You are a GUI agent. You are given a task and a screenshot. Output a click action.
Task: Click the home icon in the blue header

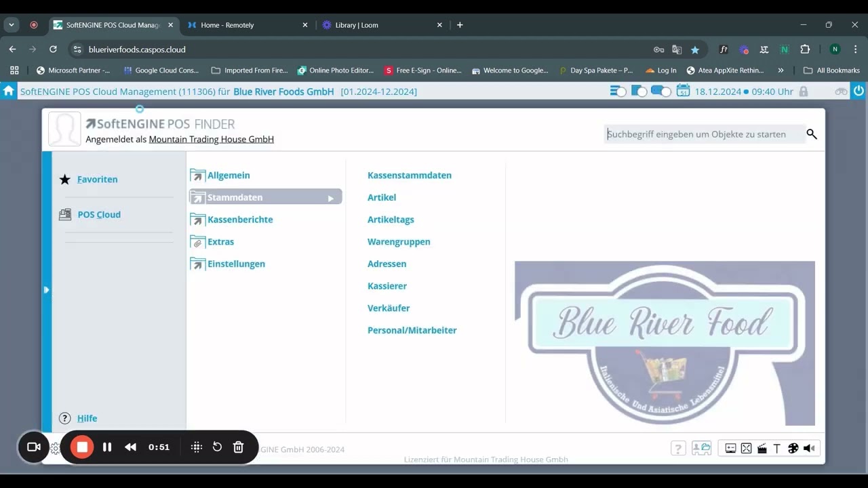(x=8, y=91)
